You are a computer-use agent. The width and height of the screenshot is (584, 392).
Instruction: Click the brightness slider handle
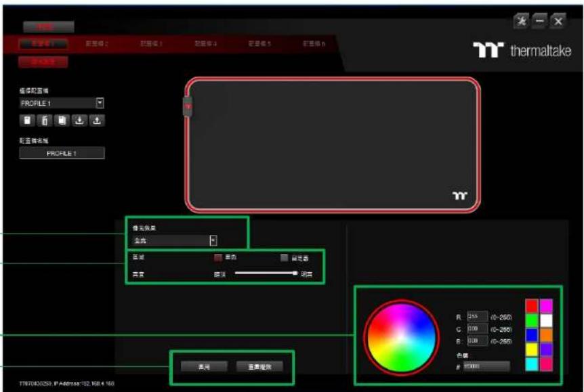pyautogui.click(x=295, y=274)
